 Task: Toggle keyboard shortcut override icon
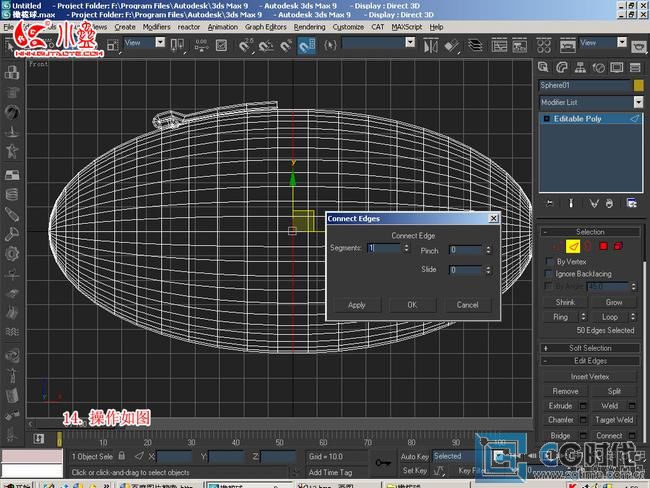click(221, 45)
